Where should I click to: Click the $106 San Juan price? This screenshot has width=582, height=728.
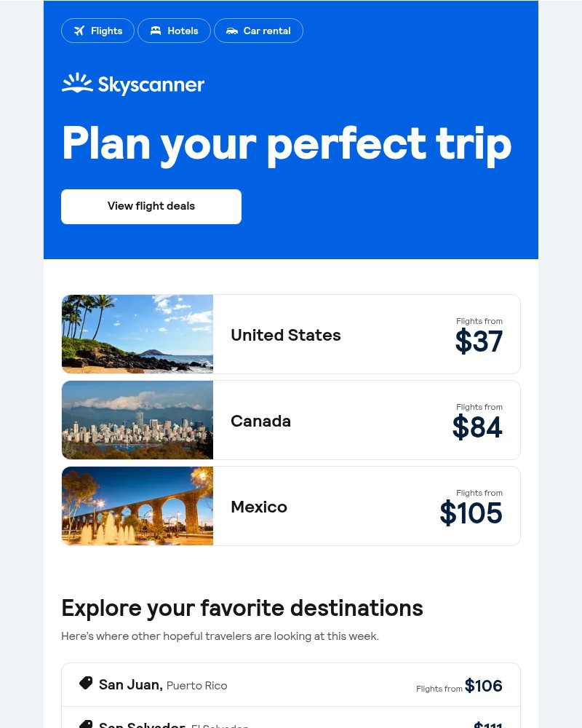point(483,686)
